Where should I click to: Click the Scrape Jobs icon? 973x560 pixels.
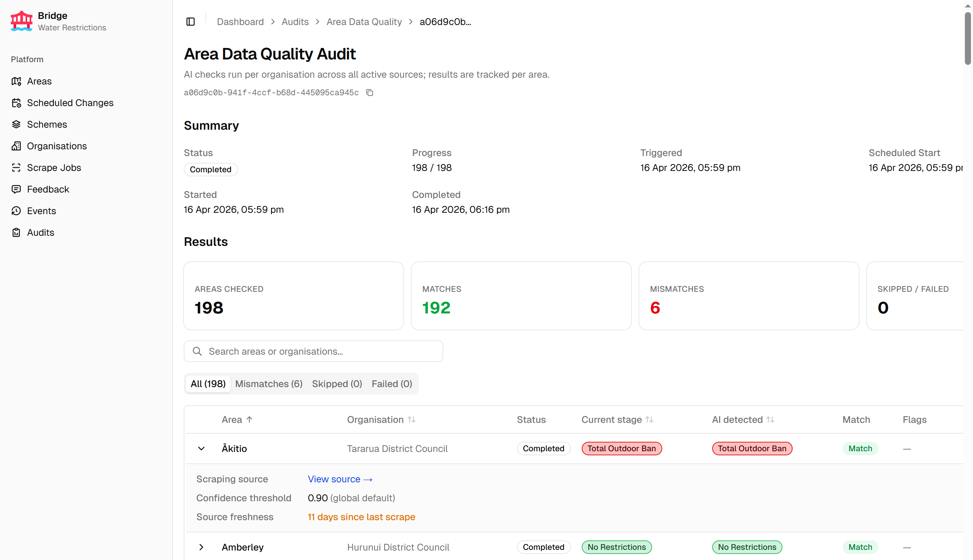click(16, 168)
